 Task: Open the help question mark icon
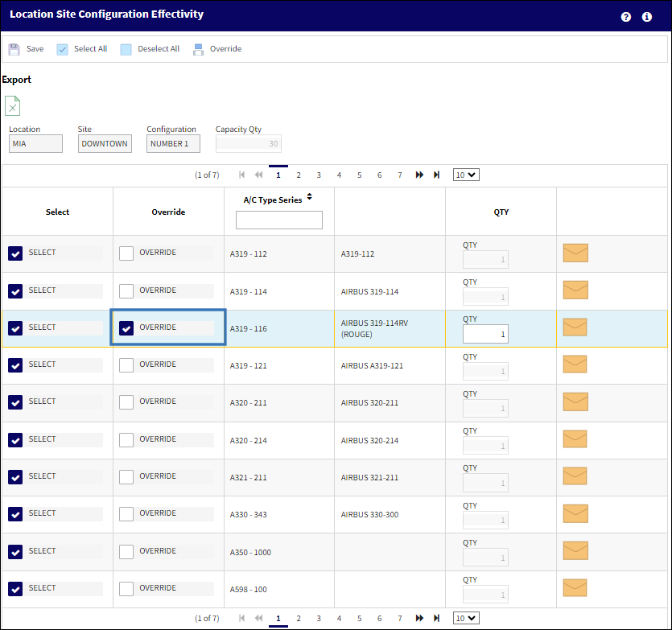click(625, 17)
